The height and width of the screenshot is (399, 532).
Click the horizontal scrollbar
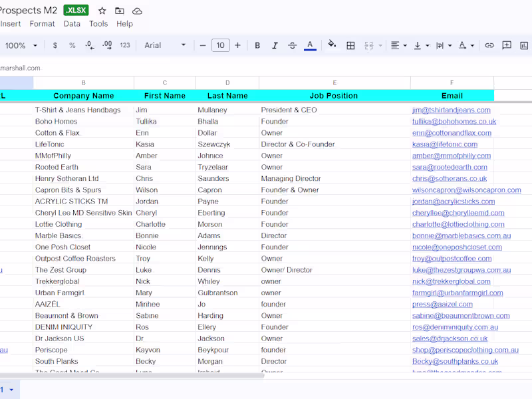(132, 375)
